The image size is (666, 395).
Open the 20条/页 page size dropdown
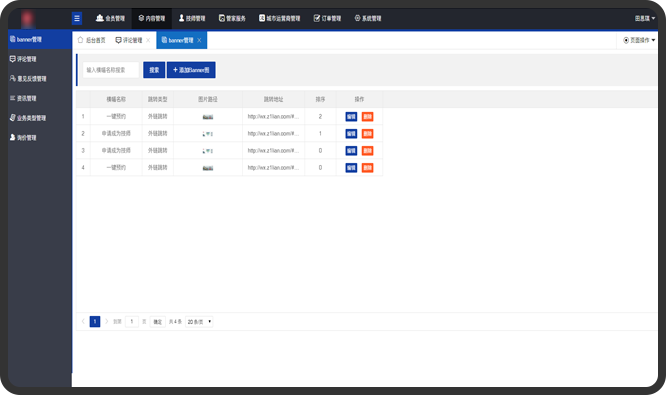[x=199, y=322]
